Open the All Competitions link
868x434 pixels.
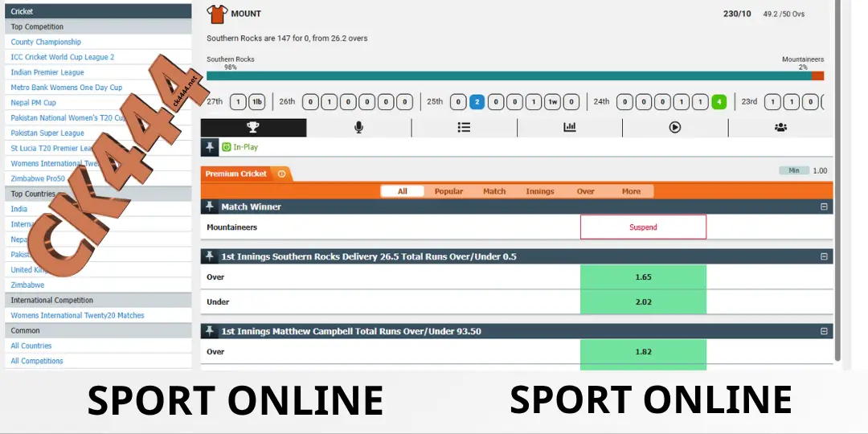pyautogui.click(x=37, y=361)
